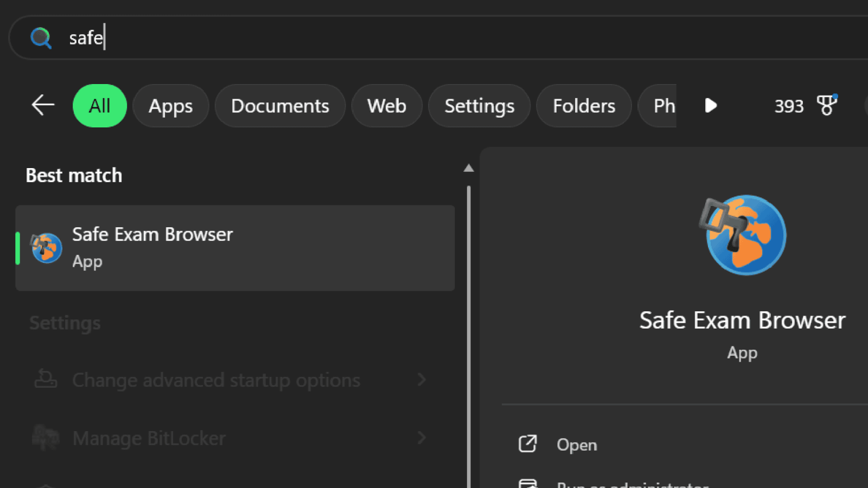
Task: Click the Open external-link icon
Action: click(527, 444)
